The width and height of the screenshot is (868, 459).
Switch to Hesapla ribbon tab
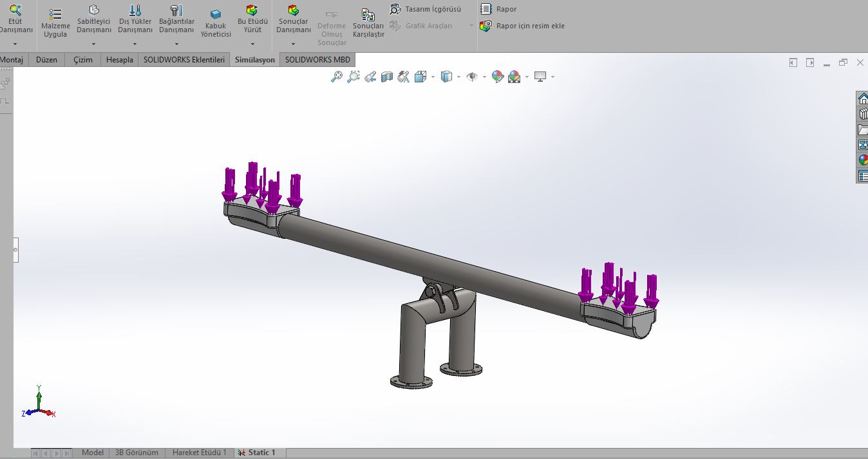(x=120, y=59)
